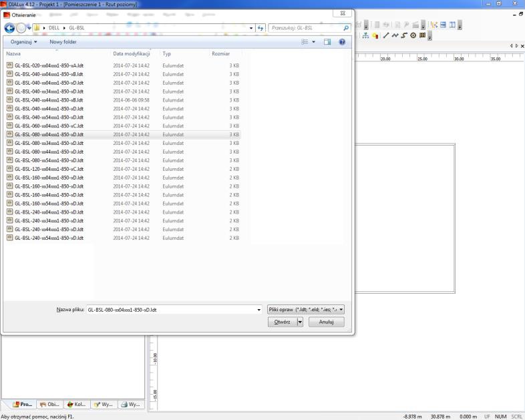Click the refresh icon beside address bar

(260, 28)
